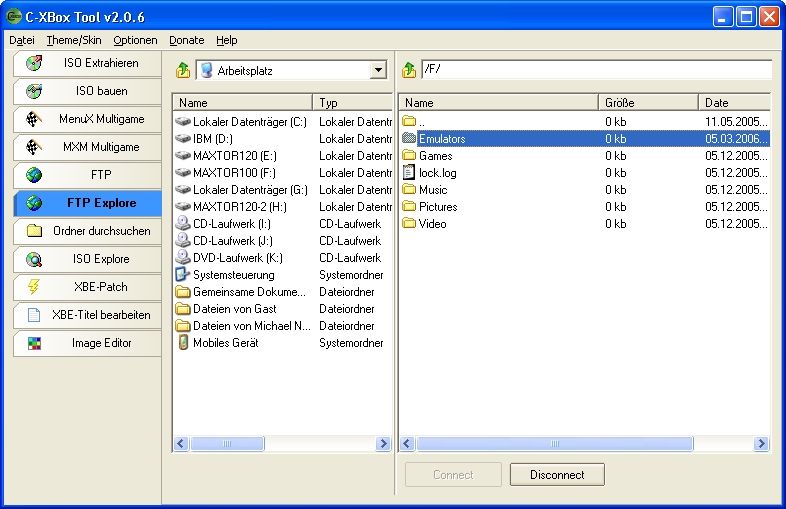Open the Datei menu
This screenshot has width=786, height=509.
(x=22, y=40)
